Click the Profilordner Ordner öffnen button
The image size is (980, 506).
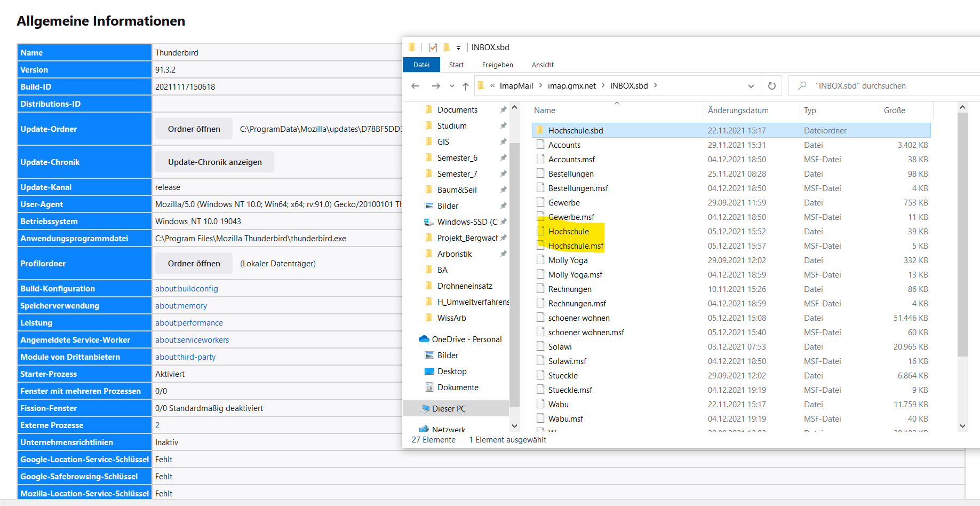point(194,264)
